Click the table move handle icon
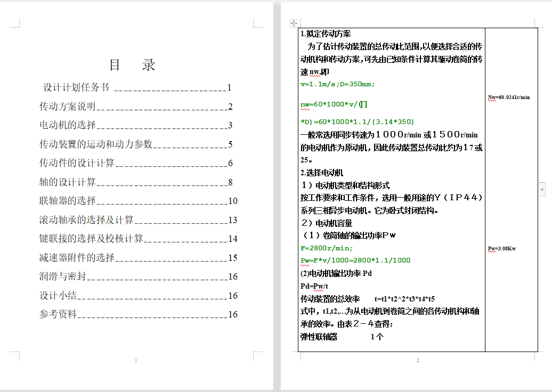 pos(293,23)
